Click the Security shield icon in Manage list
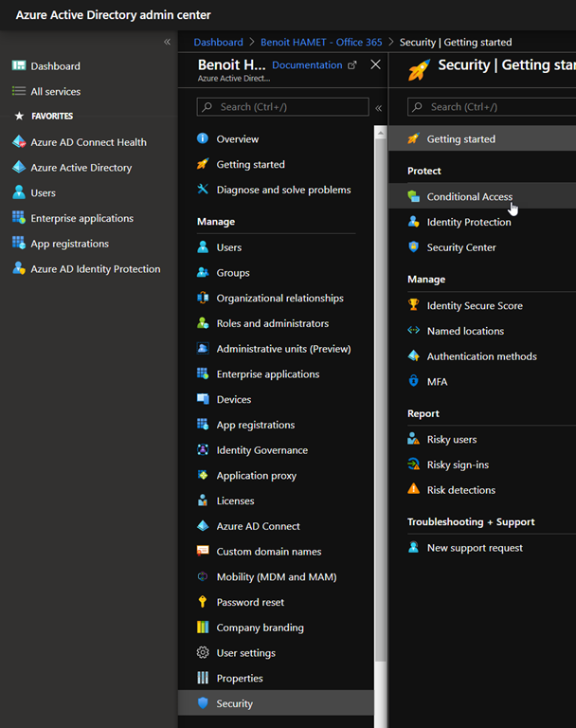576x728 pixels. (x=203, y=703)
